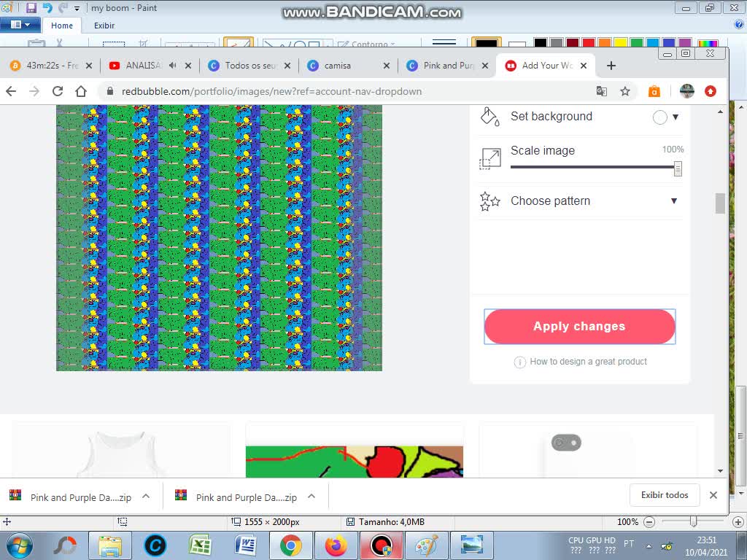Screen dimensions: 747x560
Task: Open a new browser tab with plus button
Action: (611, 66)
